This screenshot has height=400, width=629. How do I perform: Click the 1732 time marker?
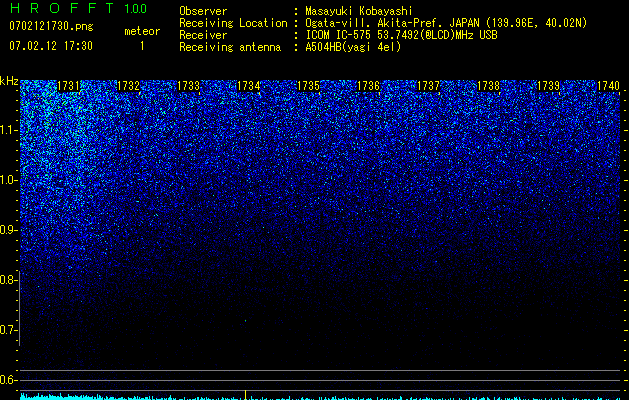click(x=128, y=86)
